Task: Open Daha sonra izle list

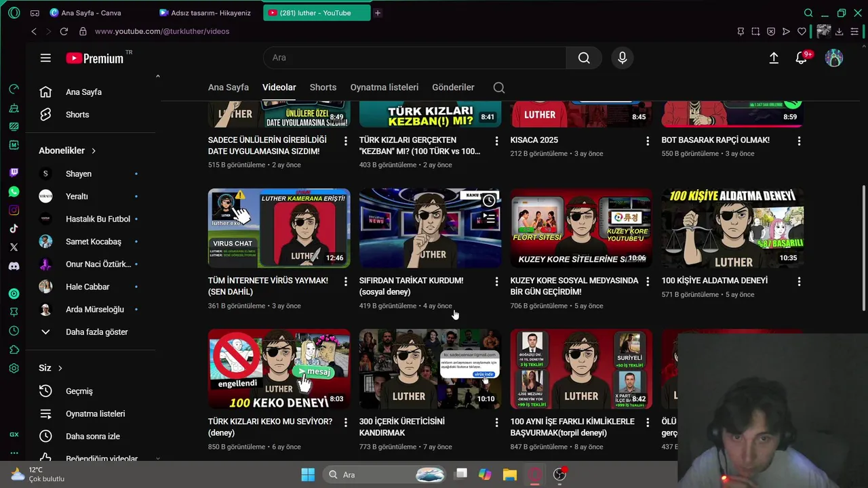Action: [x=92, y=436]
